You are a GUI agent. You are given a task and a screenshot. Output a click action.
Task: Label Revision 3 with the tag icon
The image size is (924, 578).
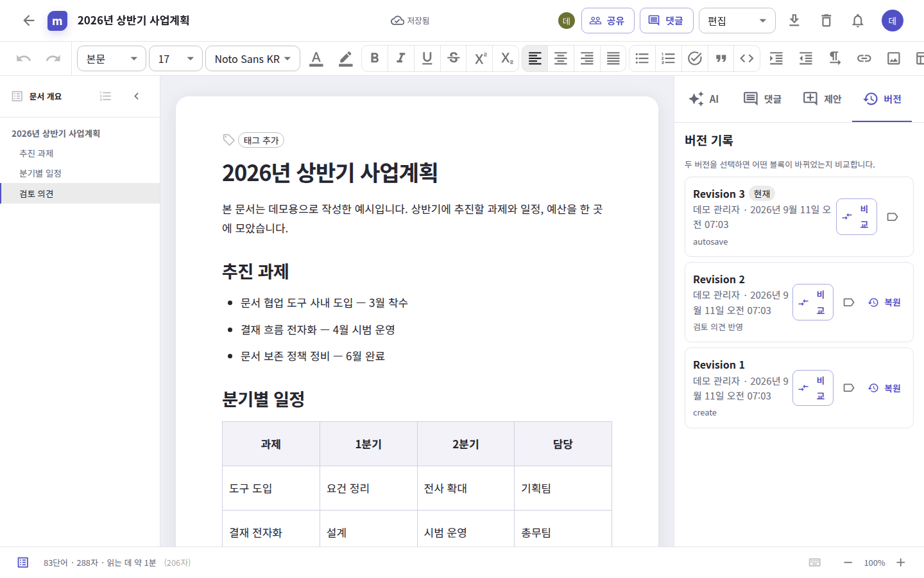click(x=893, y=216)
